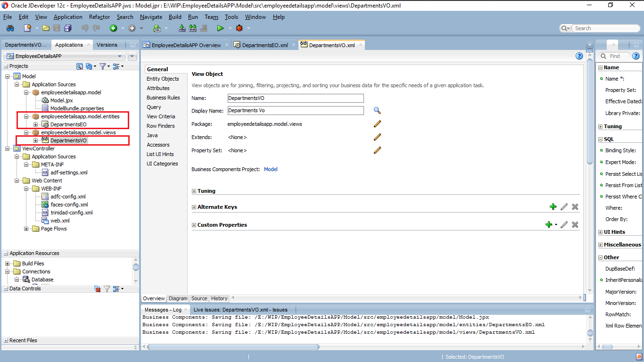644x362 pixels.
Task: Refresh the Projects panel with the refresh icon
Action: point(89,66)
